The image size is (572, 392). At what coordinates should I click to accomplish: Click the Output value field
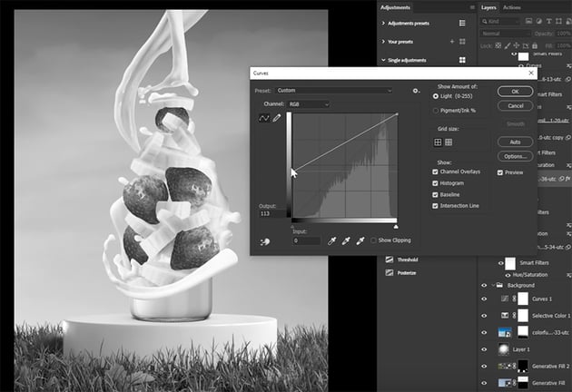tap(273, 213)
